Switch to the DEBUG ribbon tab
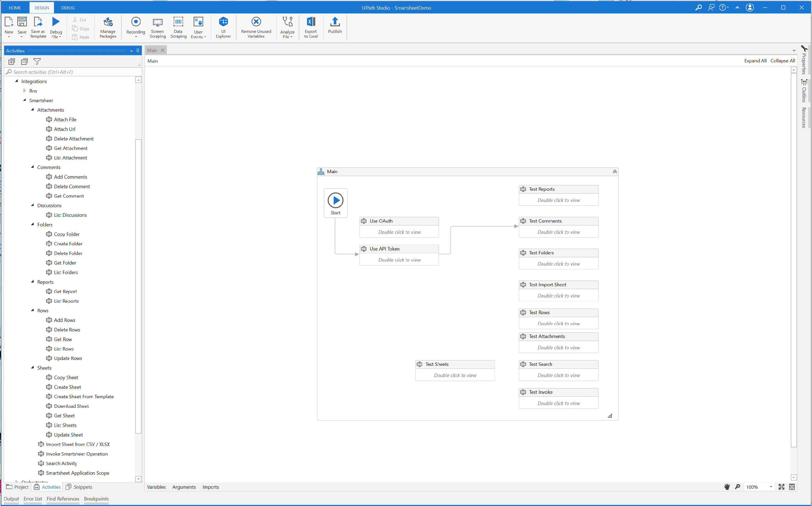Viewport: 812px width, 506px height. coord(68,8)
